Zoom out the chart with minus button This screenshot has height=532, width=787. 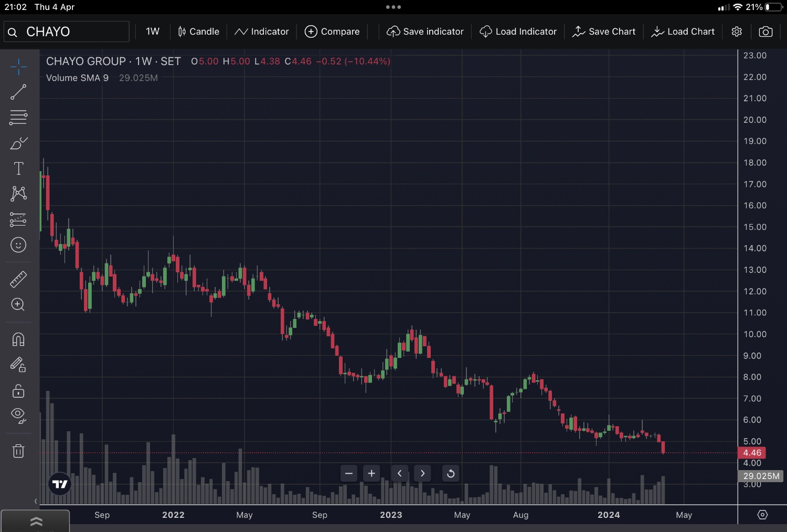pyautogui.click(x=349, y=473)
